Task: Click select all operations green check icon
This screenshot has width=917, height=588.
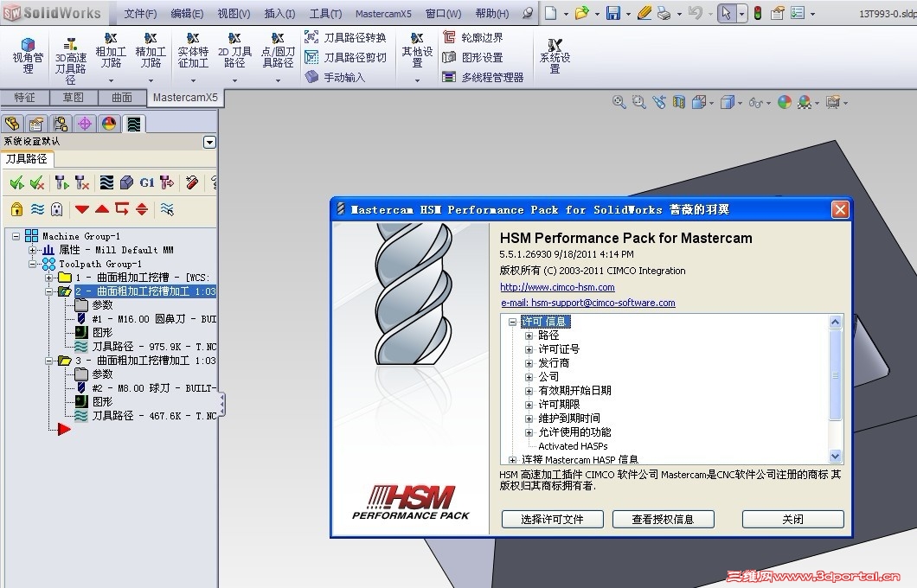Action: click(x=17, y=183)
